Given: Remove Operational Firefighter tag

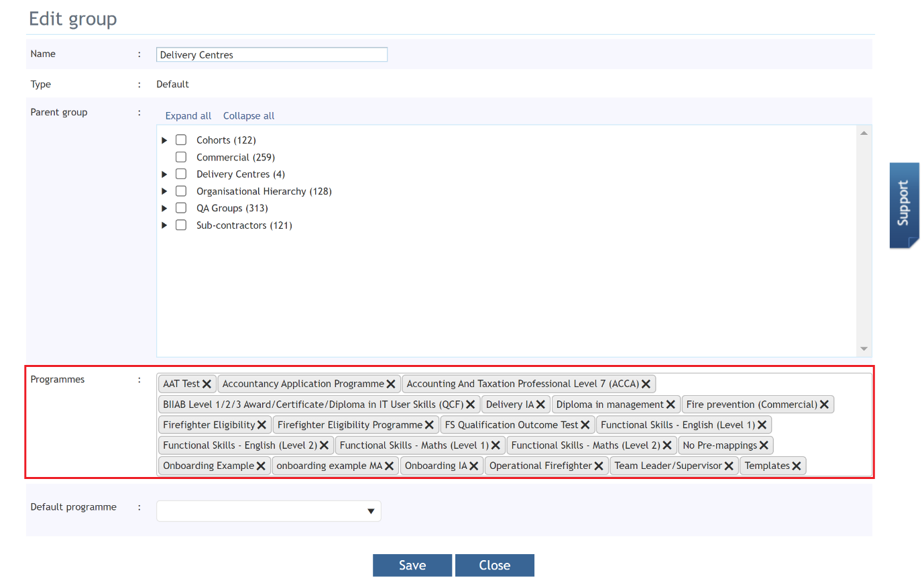Looking at the screenshot, I should click(599, 466).
